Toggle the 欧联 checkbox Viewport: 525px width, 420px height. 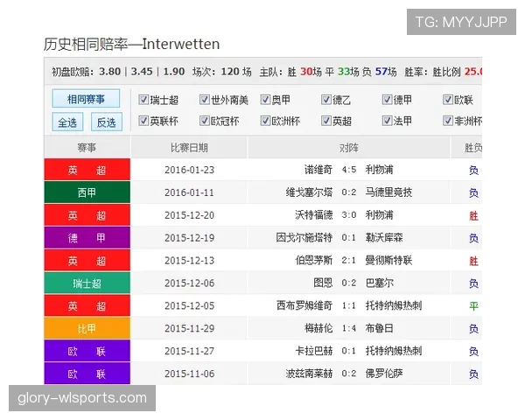click(x=448, y=100)
